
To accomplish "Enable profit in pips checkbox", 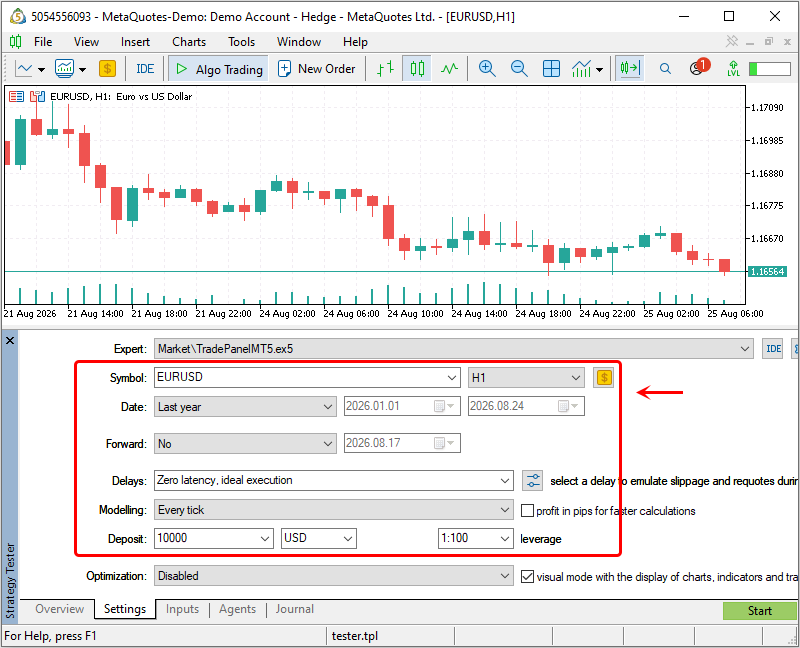I will (x=528, y=511).
